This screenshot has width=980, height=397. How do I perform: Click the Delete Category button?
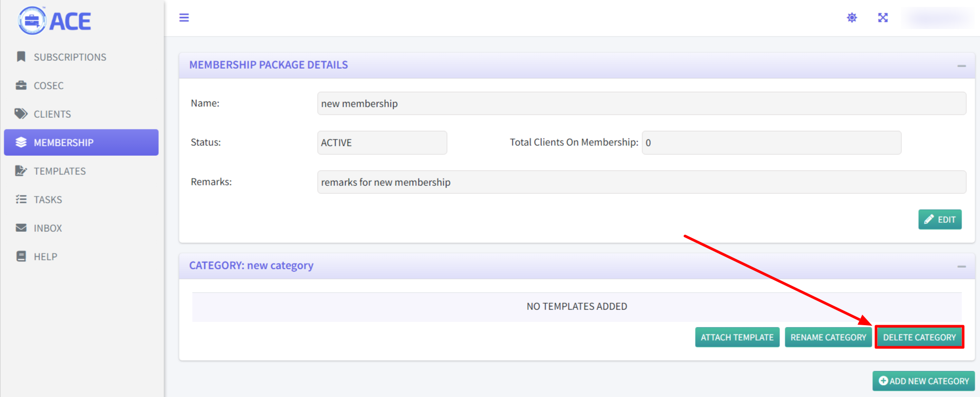[x=919, y=337]
